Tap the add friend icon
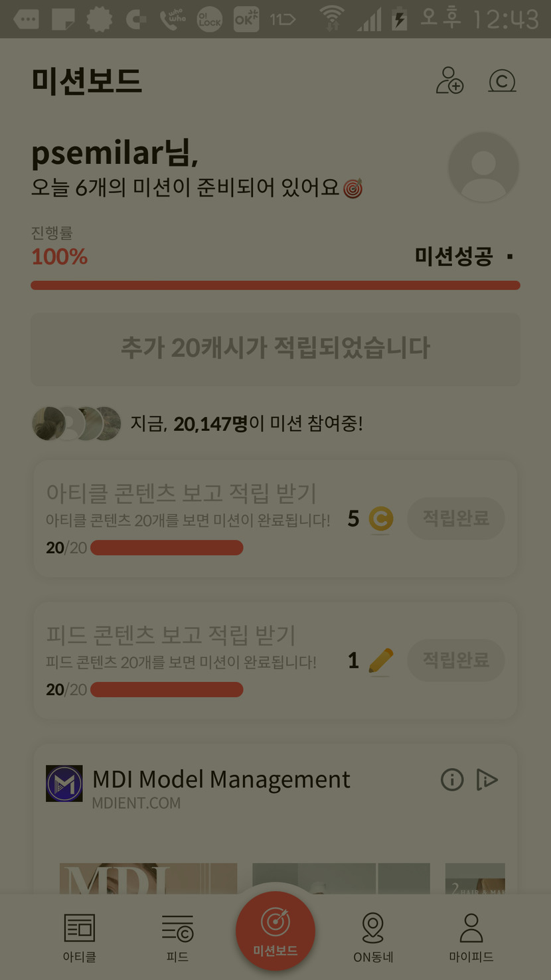This screenshot has width=551, height=980. point(449,81)
